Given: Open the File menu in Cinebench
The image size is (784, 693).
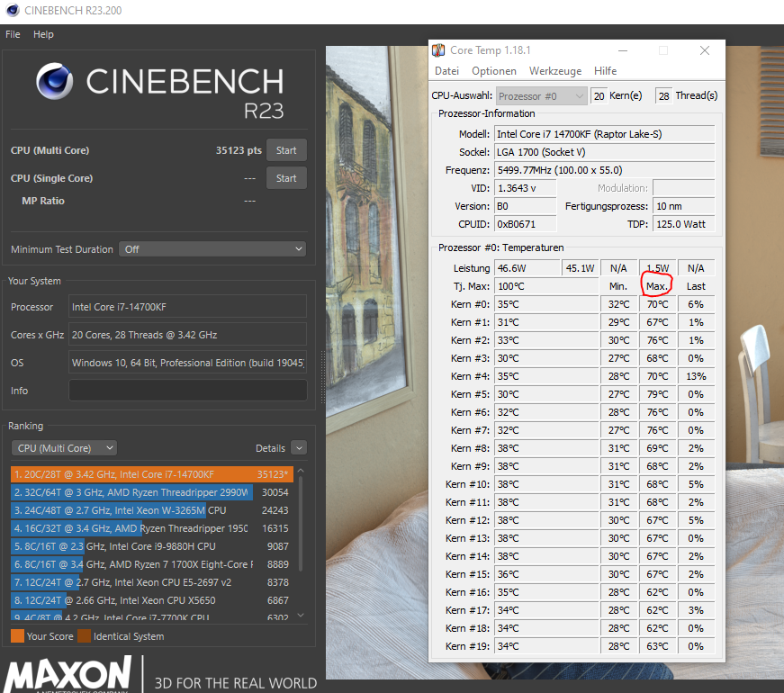Looking at the screenshot, I should [x=13, y=34].
